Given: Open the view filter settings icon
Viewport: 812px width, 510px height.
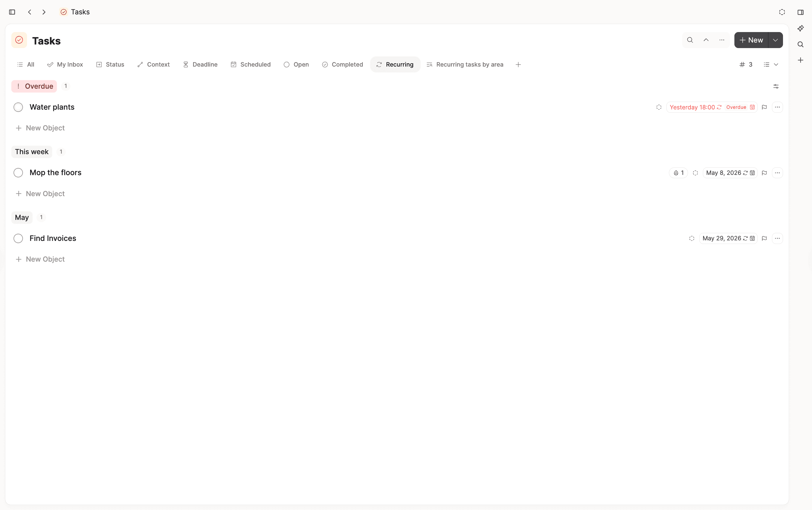Looking at the screenshot, I should click(776, 86).
